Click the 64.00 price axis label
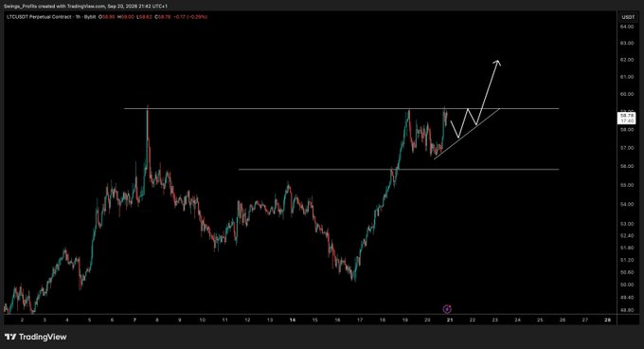 (627, 27)
